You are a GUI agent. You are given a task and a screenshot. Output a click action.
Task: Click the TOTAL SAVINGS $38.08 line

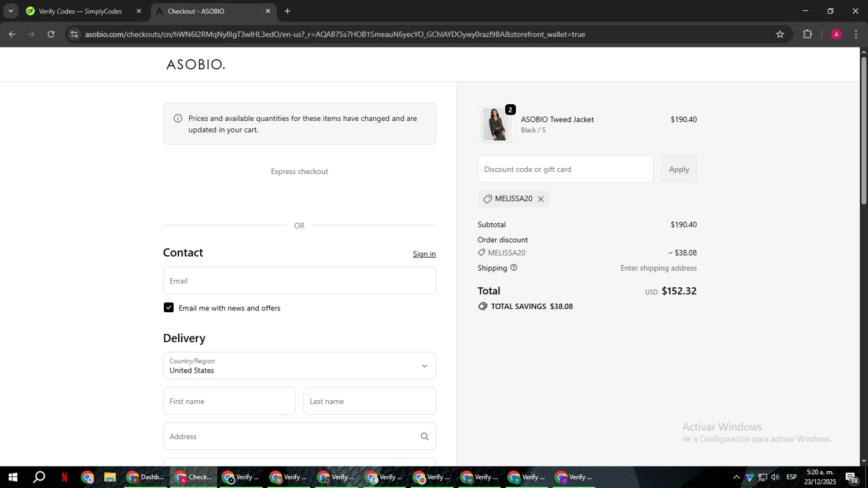pos(525,306)
